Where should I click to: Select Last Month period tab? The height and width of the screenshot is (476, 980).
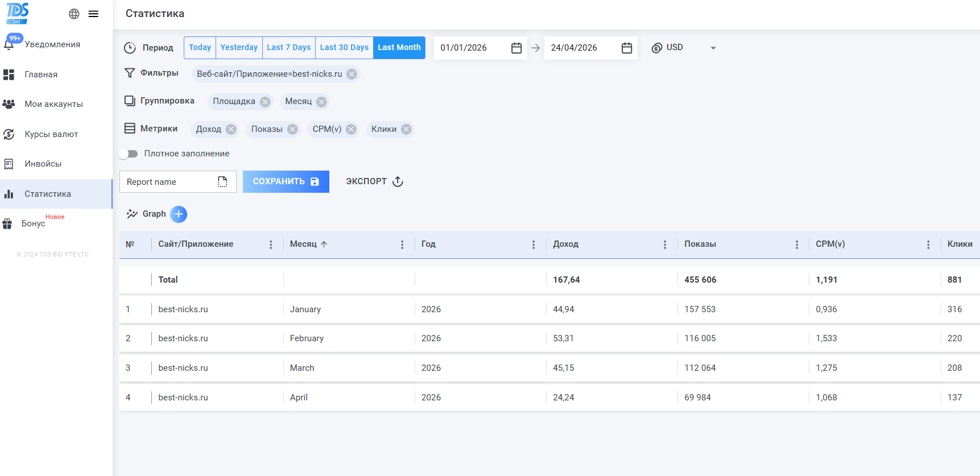click(x=399, y=48)
